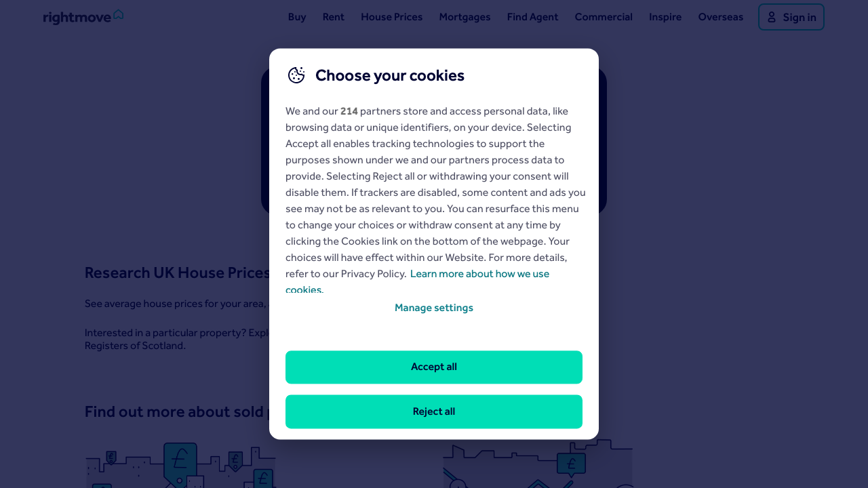Open the Inspire navigation item

665,17
